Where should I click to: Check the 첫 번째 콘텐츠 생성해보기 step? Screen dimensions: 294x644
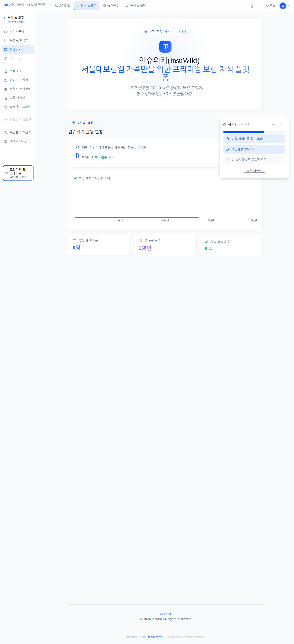tap(254, 159)
